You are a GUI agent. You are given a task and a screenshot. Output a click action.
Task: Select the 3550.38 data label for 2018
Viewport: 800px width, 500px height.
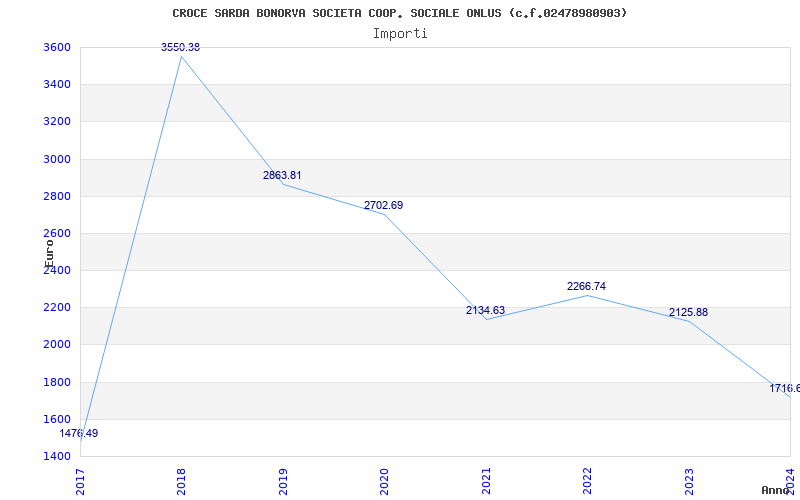coord(181,47)
